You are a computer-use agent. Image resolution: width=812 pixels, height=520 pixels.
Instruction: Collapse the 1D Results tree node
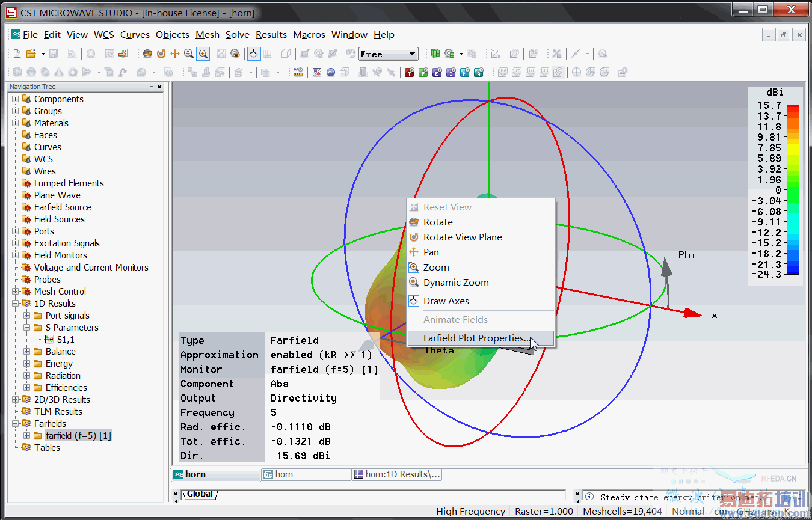pos(16,303)
